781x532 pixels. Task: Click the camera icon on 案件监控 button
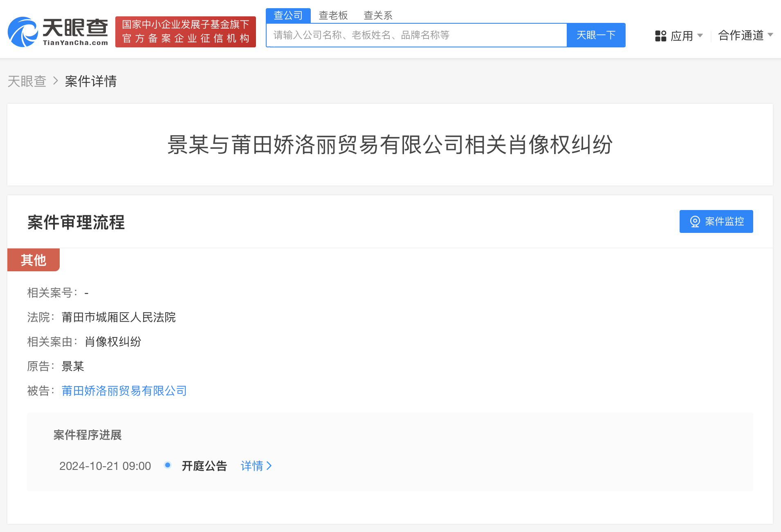pos(694,221)
